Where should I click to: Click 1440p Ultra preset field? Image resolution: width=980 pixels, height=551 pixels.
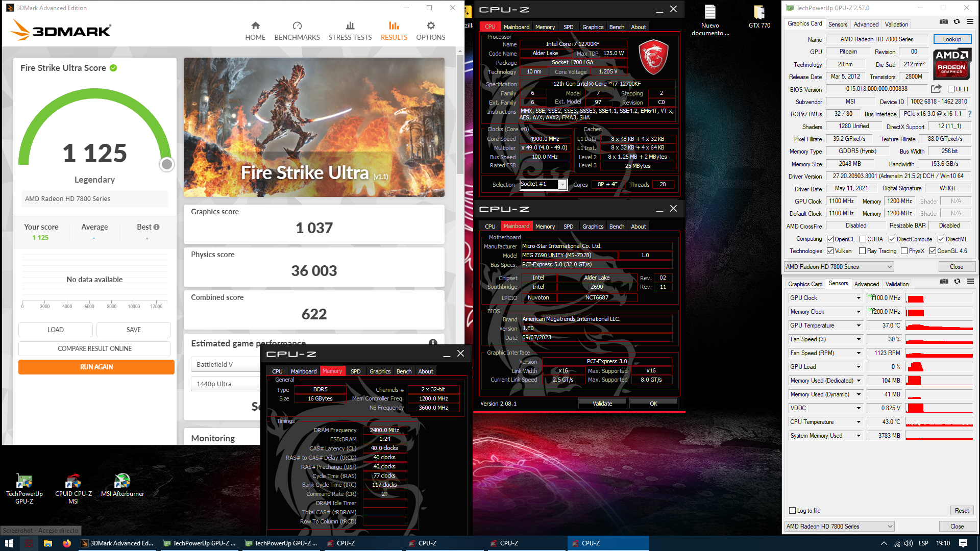226,384
